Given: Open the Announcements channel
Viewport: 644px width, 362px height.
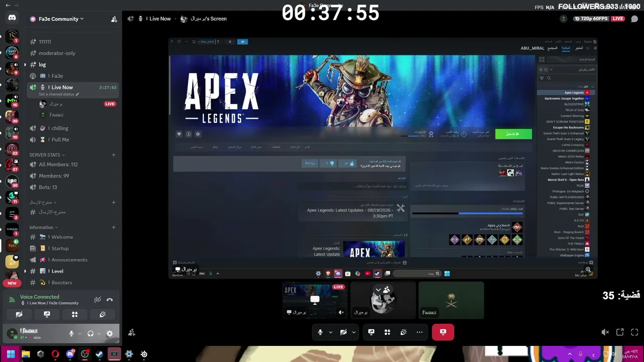Looking at the screenshot, I should point(73,260).
